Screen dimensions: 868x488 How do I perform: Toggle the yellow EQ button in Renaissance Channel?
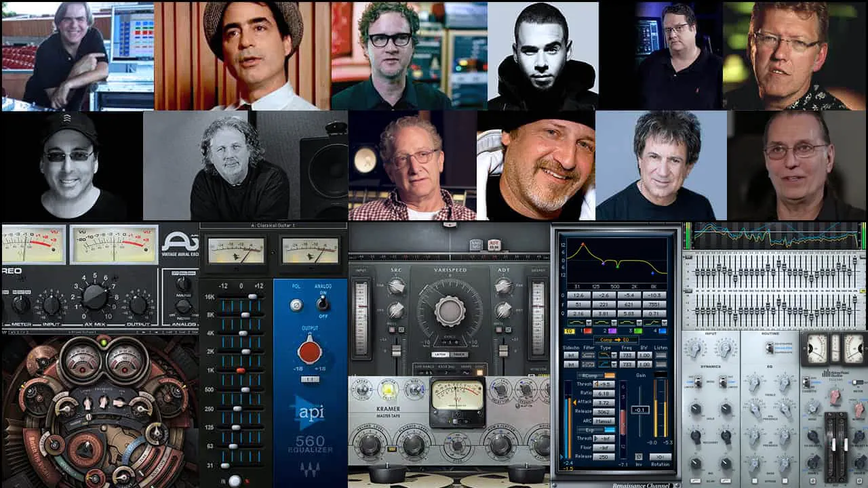pyautogui.click(x=569, y=330)
